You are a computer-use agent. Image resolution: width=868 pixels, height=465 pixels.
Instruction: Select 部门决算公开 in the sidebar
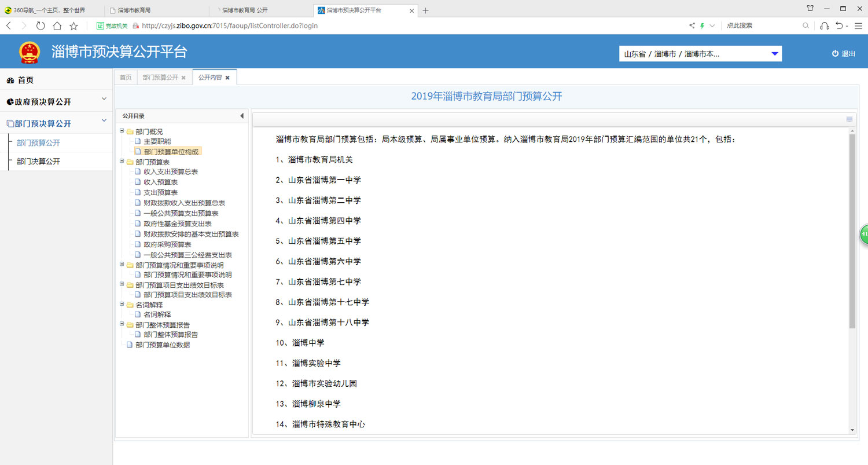point(38,162)
